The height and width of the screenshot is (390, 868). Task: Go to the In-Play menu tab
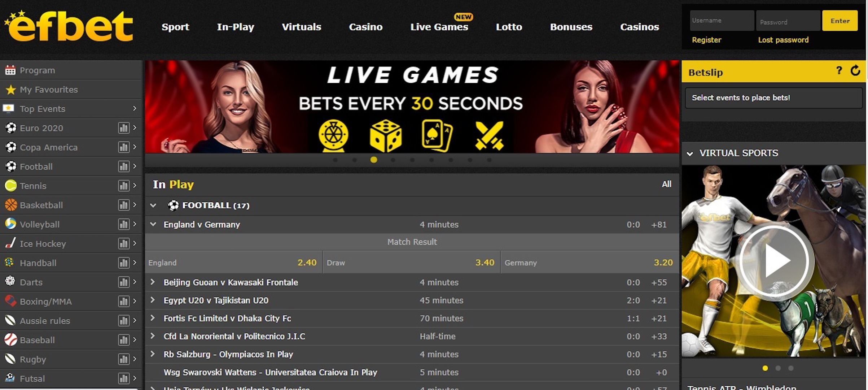coord(235,27)
